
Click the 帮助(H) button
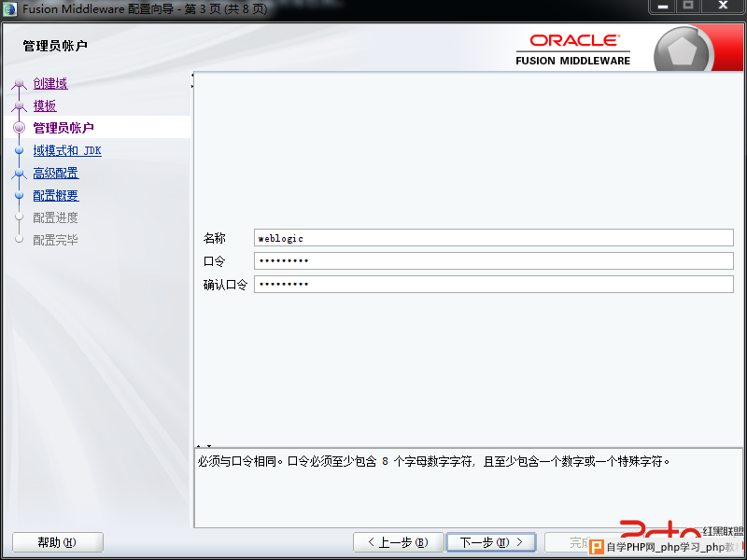coord(57,542)
